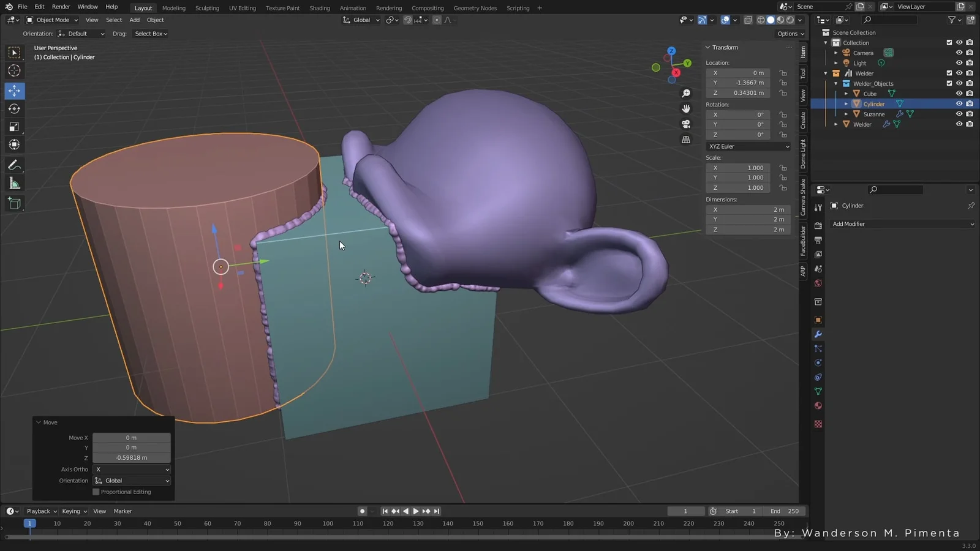
Task: Select the Annotate tool
Action: click(x=14, y=165)
